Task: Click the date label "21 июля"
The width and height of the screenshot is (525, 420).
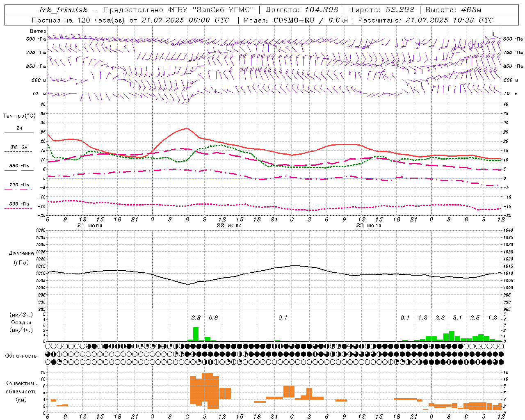Action: (x=90, y=226)
